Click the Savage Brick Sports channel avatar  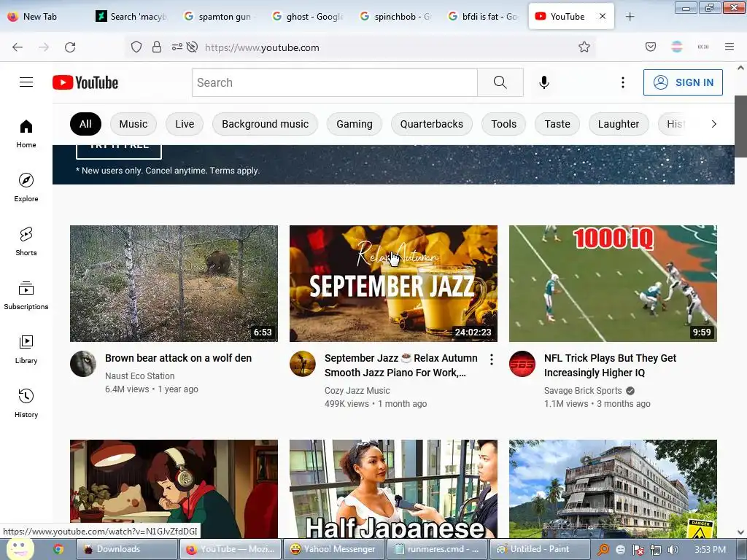(x=522, y=364)
